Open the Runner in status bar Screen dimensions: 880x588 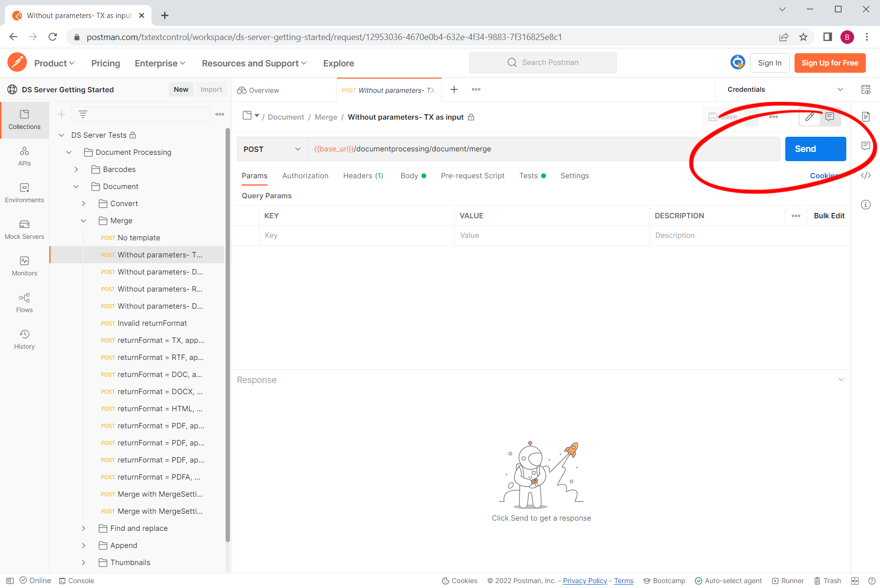click(788, 581)
